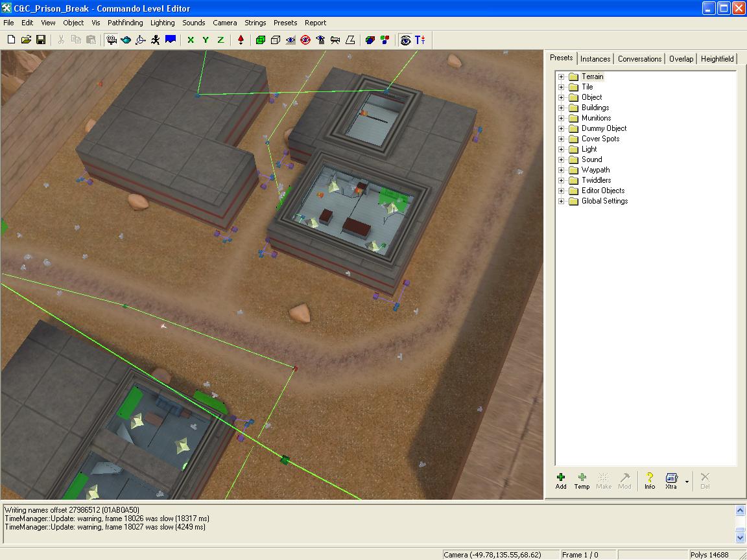This screenshot has height=560, width=747.
Task: Toggle the Y axis restriction
Action: pos(206,40)
